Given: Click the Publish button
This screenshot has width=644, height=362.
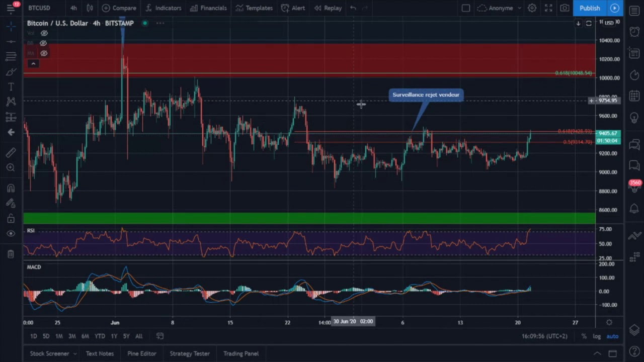Looking at the screenshot, I should 590,8.
